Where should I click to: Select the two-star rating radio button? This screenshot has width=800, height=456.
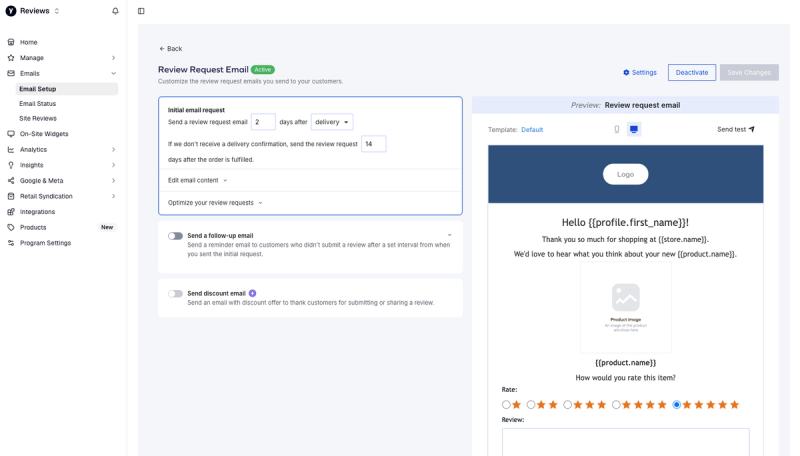pos(531,404)
